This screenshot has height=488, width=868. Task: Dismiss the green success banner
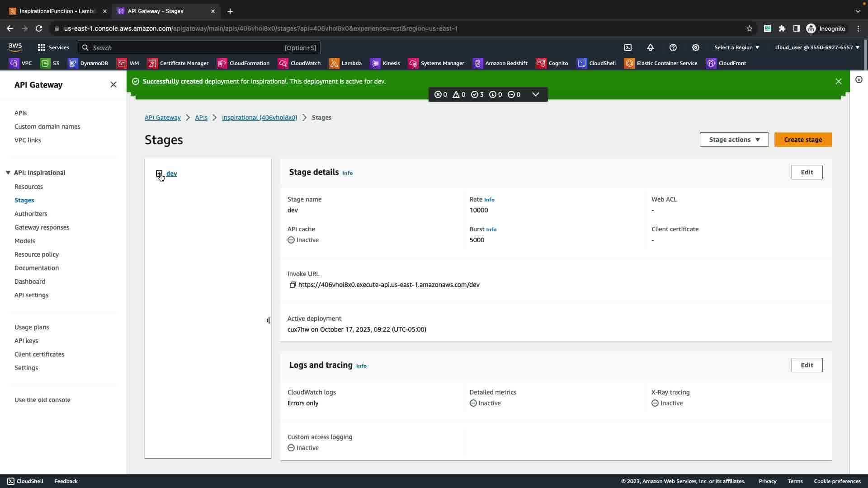tap(838, 81)
